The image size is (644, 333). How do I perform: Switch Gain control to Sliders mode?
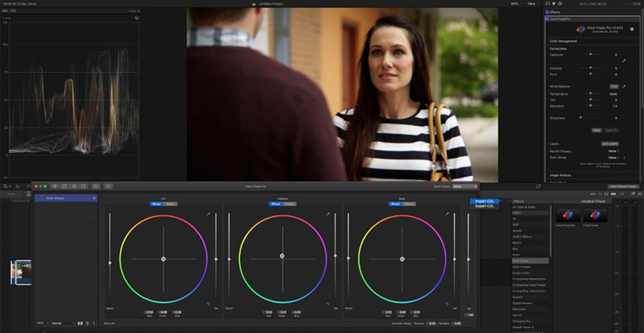pyautogui.click(x=409, y=204)
